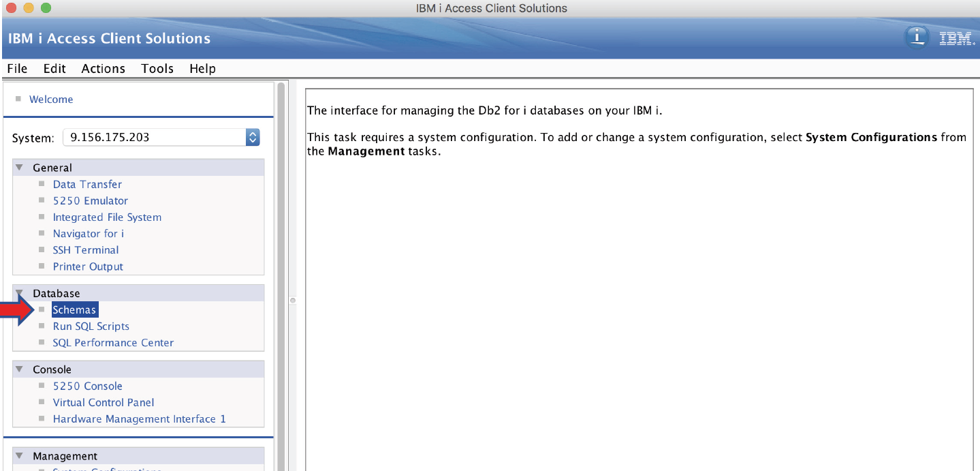Open Integrated File System

pos(107,217)
